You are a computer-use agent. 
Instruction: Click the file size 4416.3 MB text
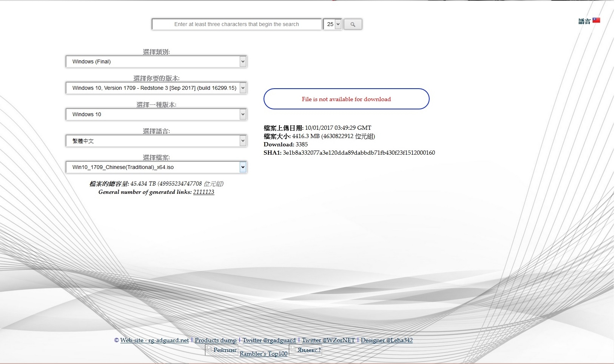[x=333, y=136]
